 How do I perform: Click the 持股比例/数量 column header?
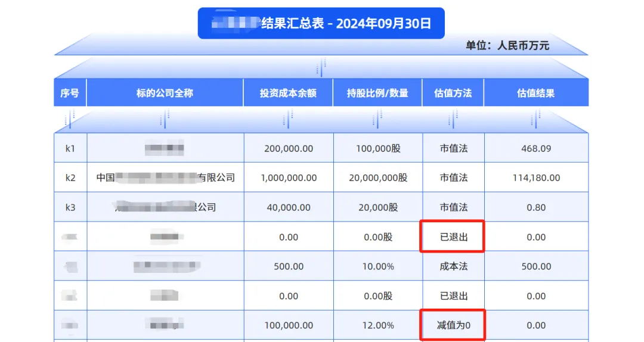point(377,94)
